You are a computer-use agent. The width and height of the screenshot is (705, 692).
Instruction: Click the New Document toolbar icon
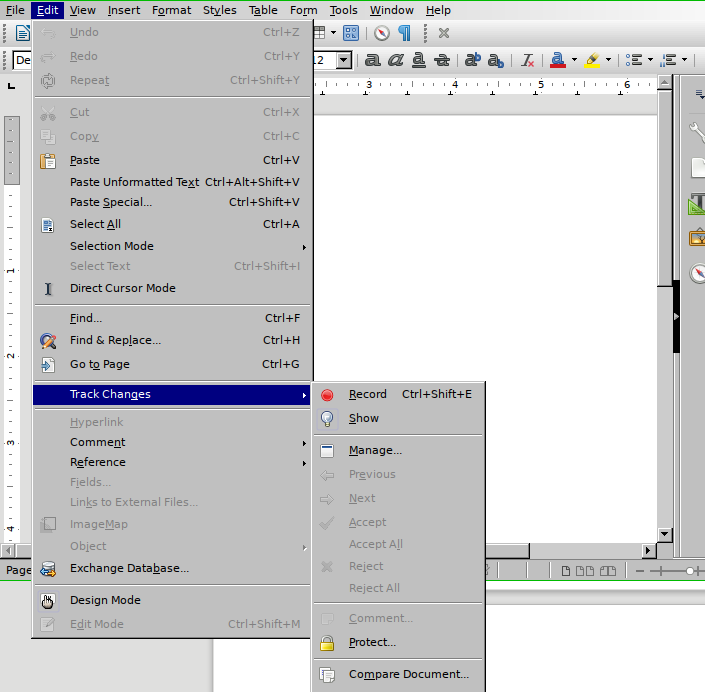coord(22,33)
